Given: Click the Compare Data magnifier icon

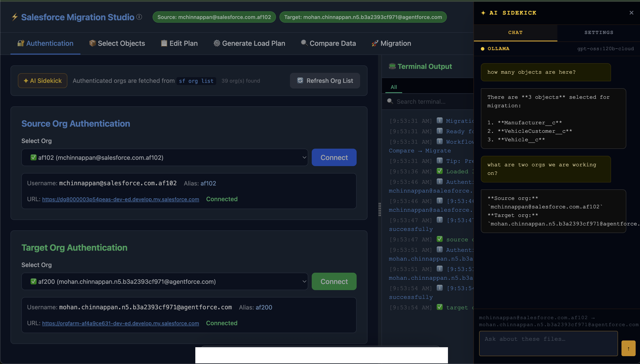Looking at the screenshot, I should [304, 43].
